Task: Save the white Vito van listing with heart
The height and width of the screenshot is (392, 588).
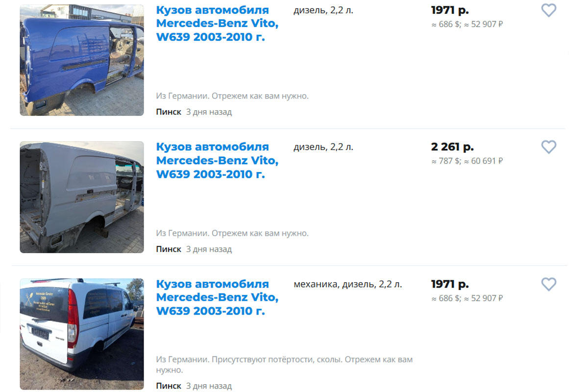Action: (549, 284)
